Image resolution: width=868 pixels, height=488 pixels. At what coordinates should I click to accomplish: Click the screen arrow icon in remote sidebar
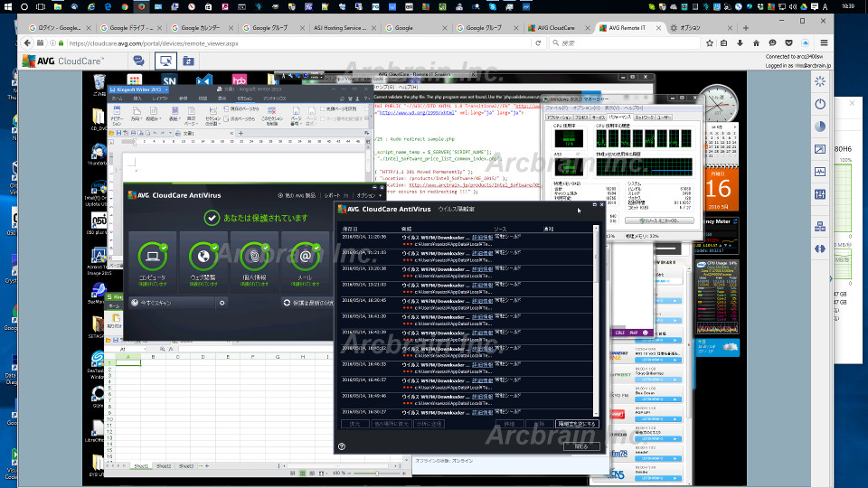(820, 149)
